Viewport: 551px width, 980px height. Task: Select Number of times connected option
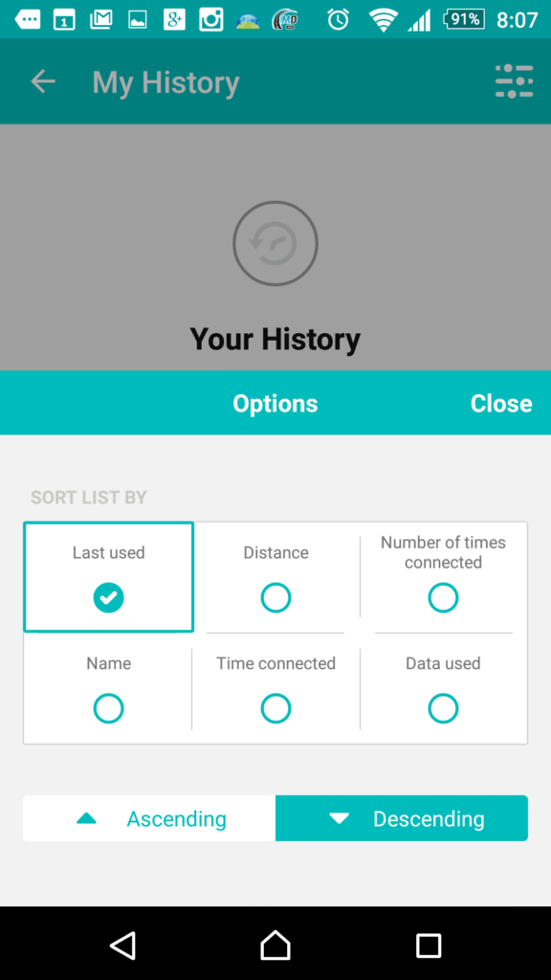coord(443,598)
